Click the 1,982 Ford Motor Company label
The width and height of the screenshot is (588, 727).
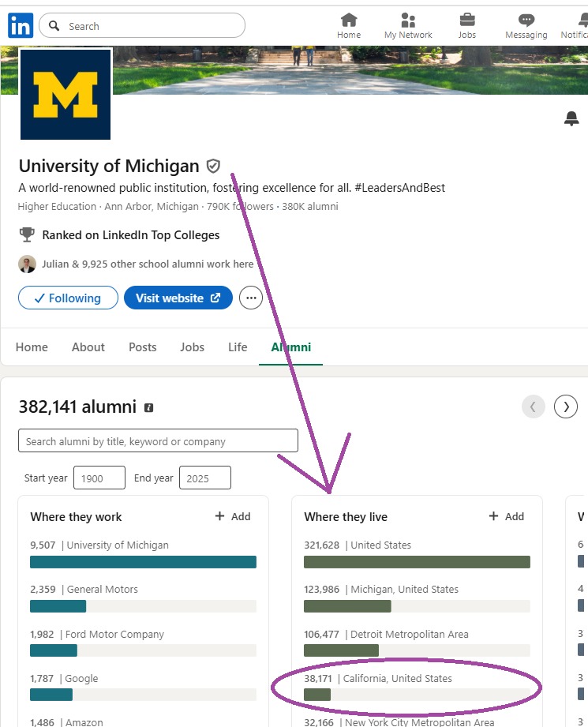click(x=97, y=635)
